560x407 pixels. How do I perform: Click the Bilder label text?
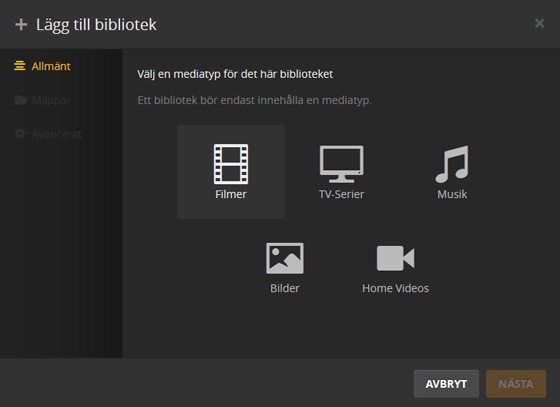click(x=285, y=288)
